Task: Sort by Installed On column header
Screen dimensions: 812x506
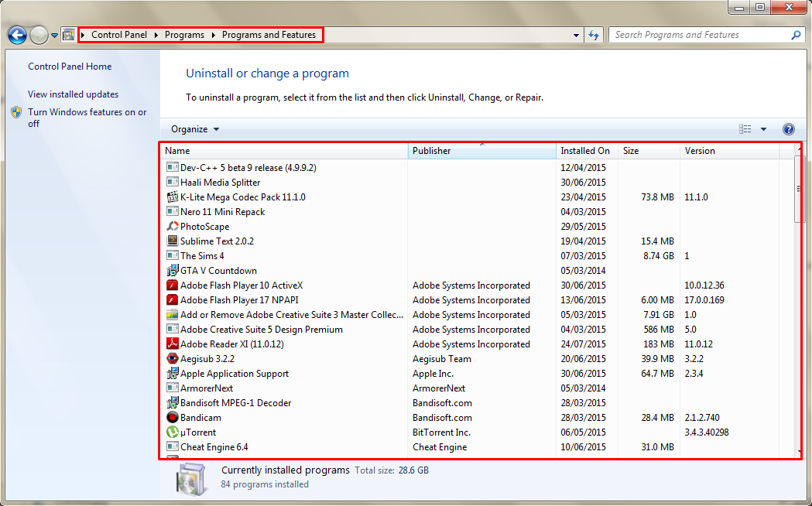Action: [587, 151]
